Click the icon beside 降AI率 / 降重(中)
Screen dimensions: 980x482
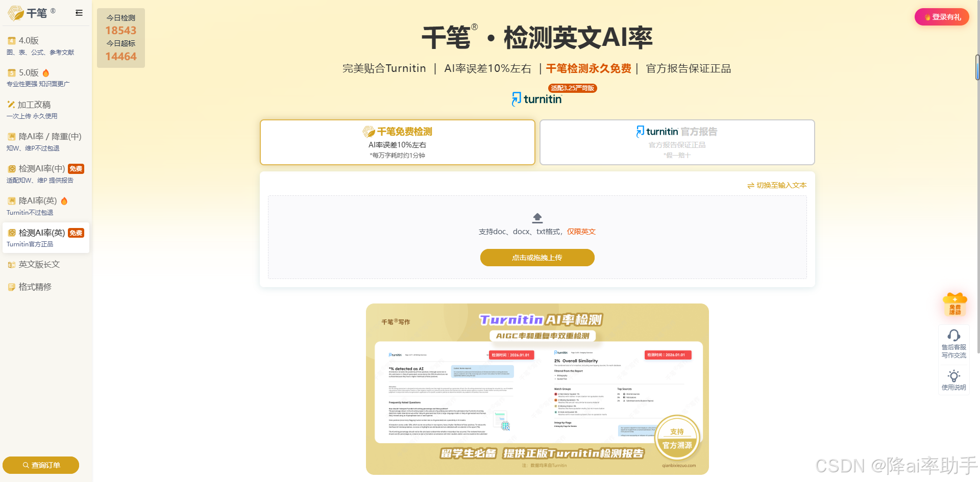tap(12, 137)
